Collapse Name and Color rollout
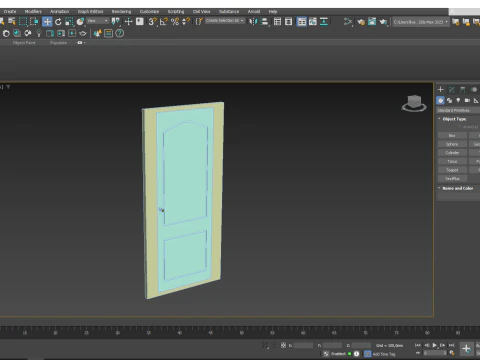The width and height of the screenshot is (480, 360). (457, 188)
